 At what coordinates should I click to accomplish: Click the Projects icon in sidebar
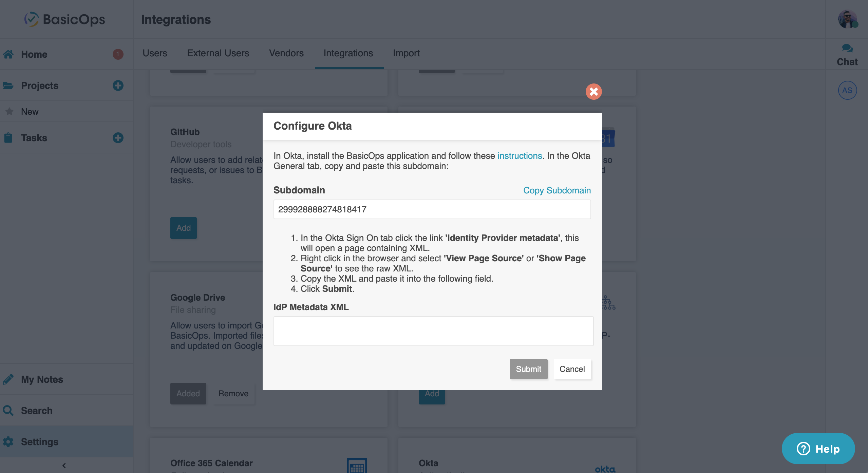[x=9, y=85]
